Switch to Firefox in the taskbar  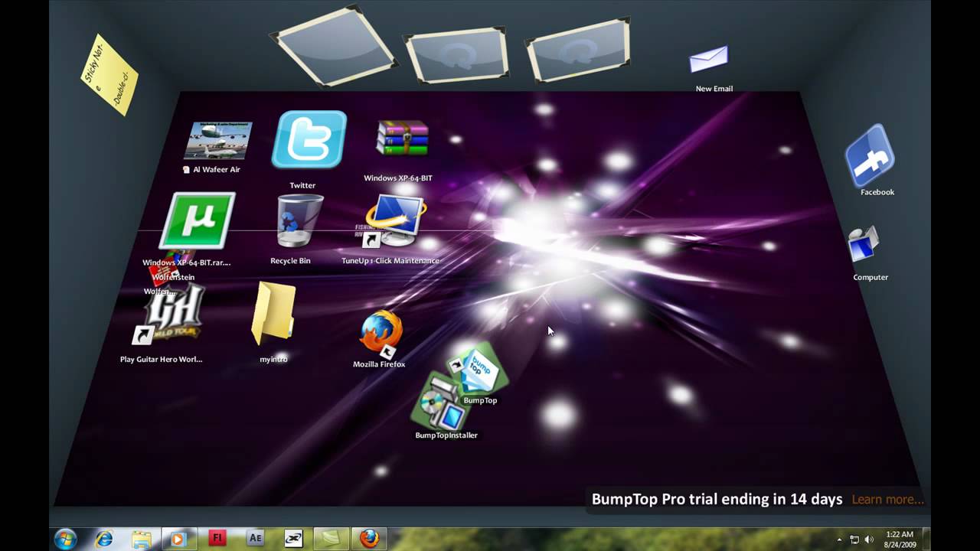(369, 539)
